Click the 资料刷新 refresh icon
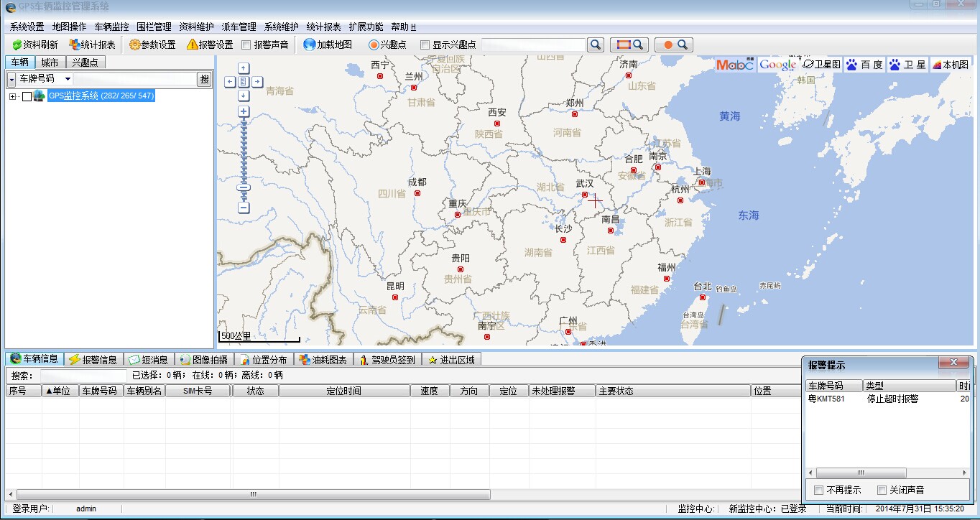980x520 pixels. click(17, 45)
